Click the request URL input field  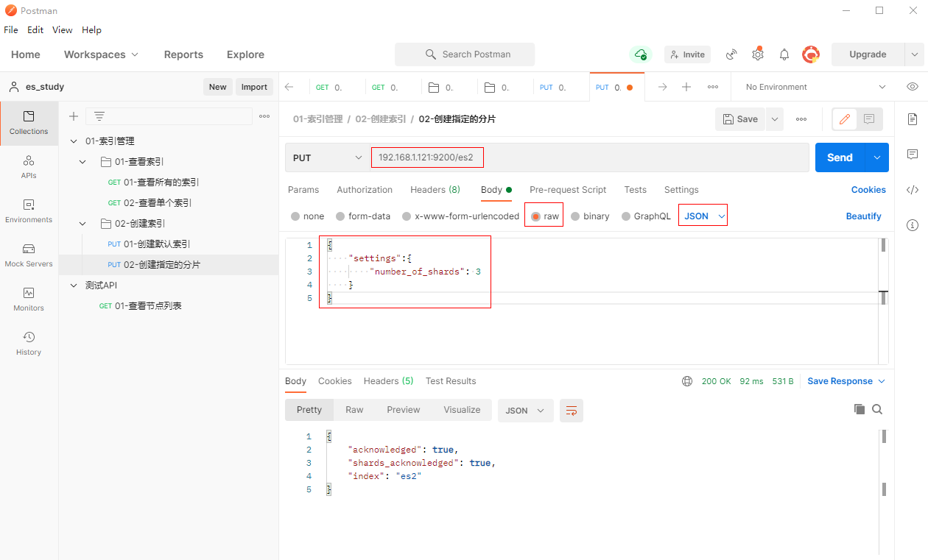(589, 157)
